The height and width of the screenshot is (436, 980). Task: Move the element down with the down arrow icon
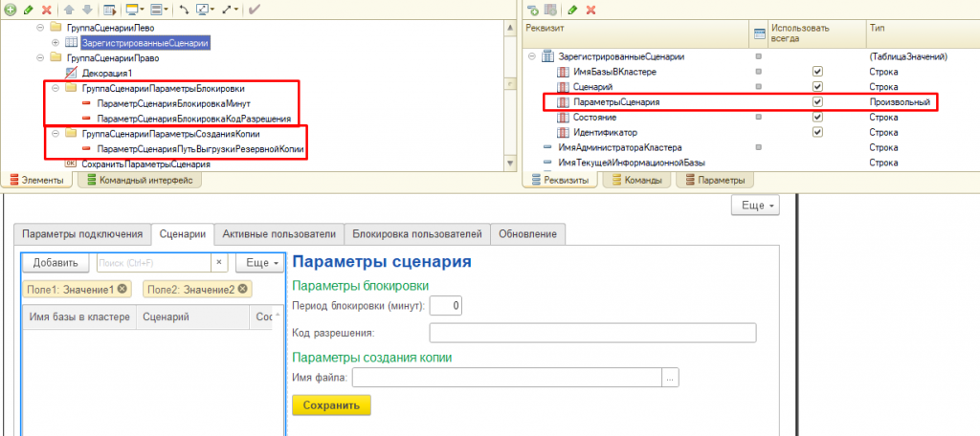coord(86,10)
